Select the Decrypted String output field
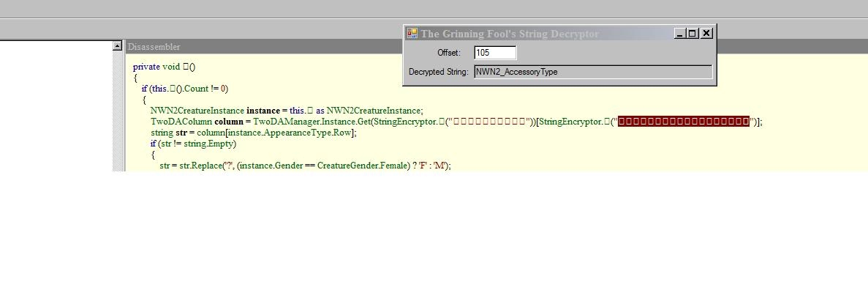Image resolution: width=868 pixels, height=293 pixels. coord(592,72)
